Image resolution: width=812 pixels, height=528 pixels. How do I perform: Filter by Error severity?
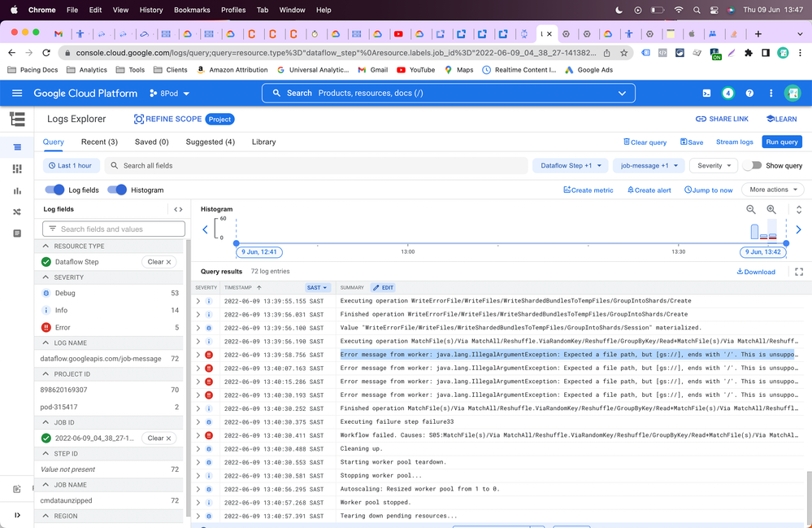109,328
